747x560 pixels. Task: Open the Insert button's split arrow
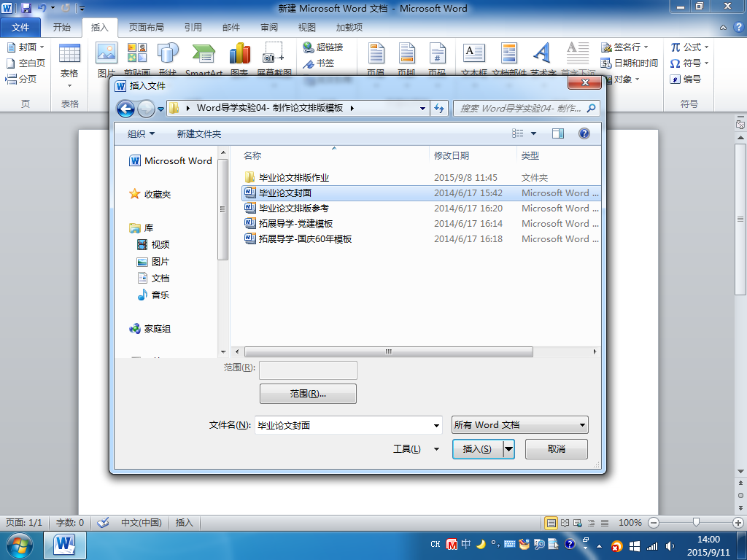click(x=509, y=448)
